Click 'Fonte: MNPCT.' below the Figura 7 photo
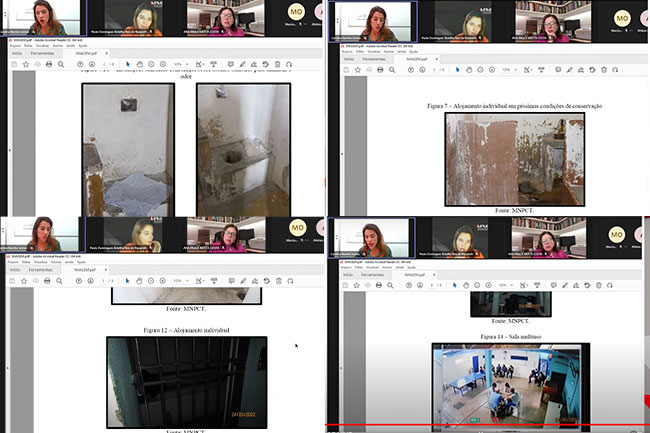This screenshot has width=650, height=433. 514,210
